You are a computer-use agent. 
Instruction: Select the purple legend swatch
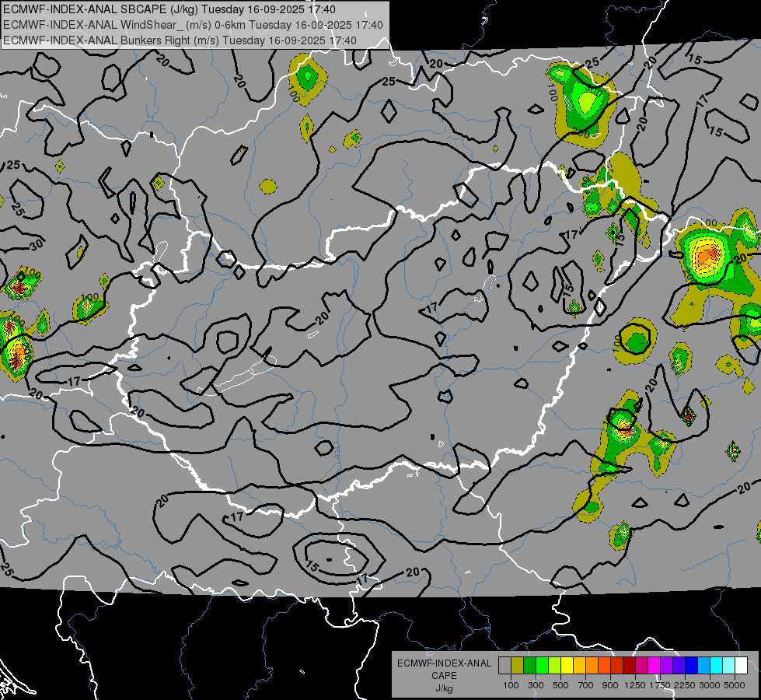click(667, 666)
